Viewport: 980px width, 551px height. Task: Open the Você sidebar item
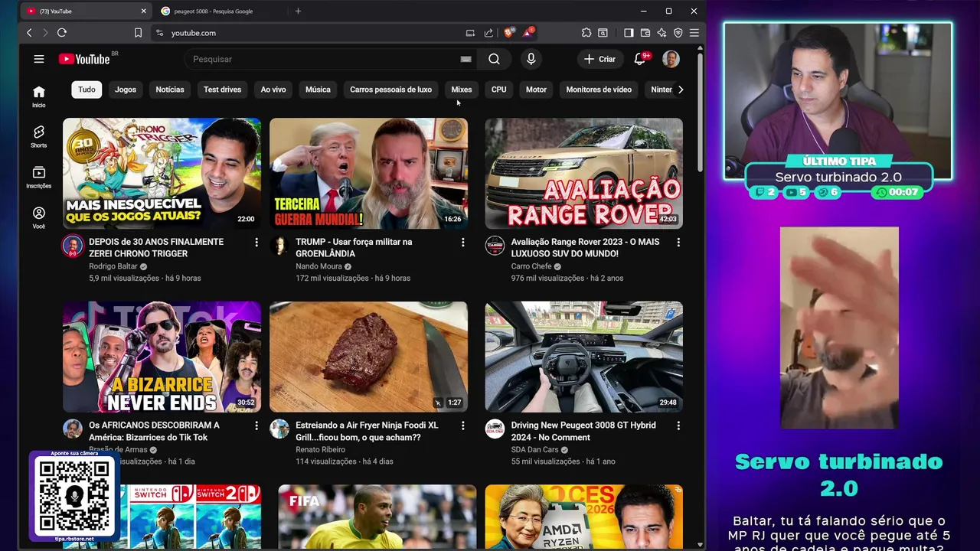(x=39, y=217)
